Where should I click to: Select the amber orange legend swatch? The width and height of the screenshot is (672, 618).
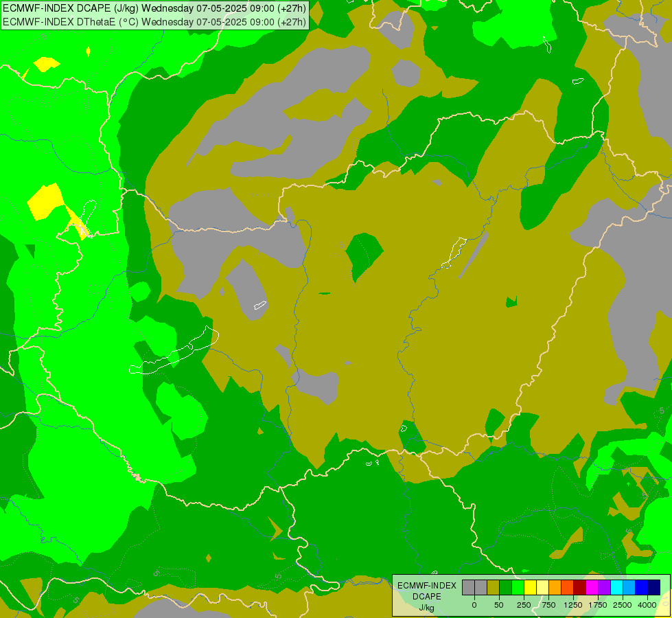point(555,587)
